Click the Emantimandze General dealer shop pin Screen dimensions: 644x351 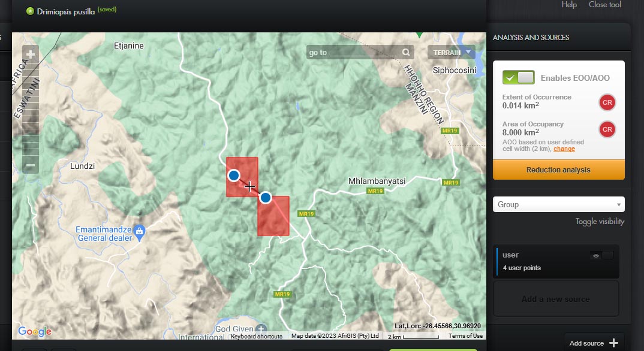point(139,231)
